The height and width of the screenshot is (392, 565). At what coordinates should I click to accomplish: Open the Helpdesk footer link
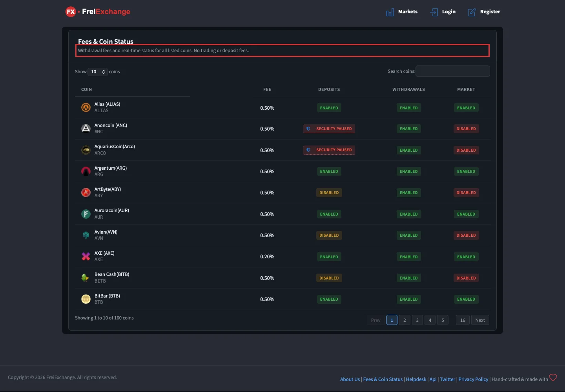[416, 379]
